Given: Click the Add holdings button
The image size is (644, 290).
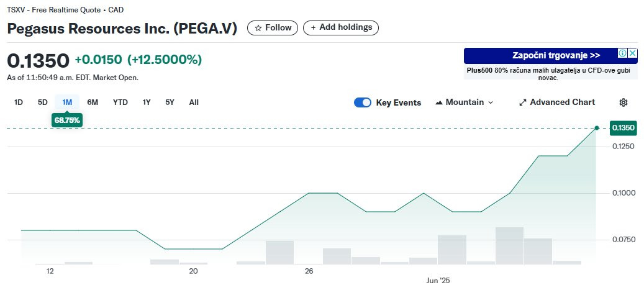Looking at the screenshot, I should 341,28.
